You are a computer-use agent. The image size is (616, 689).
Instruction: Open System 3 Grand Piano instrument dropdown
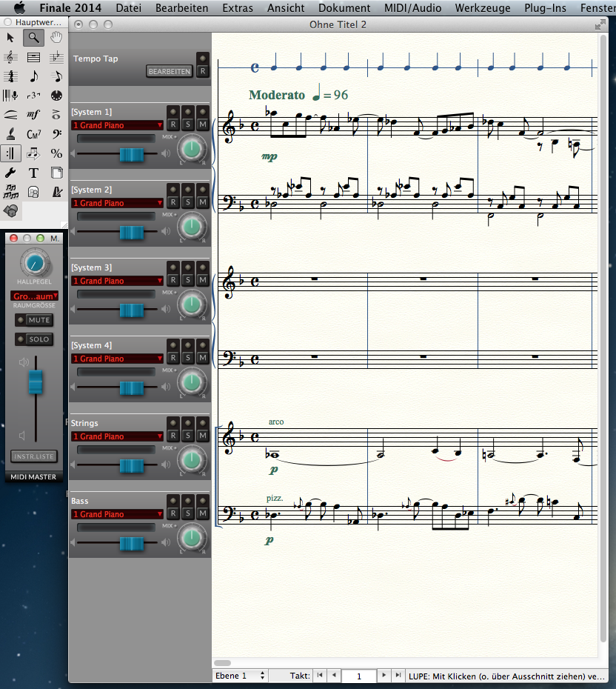point(117,281)
